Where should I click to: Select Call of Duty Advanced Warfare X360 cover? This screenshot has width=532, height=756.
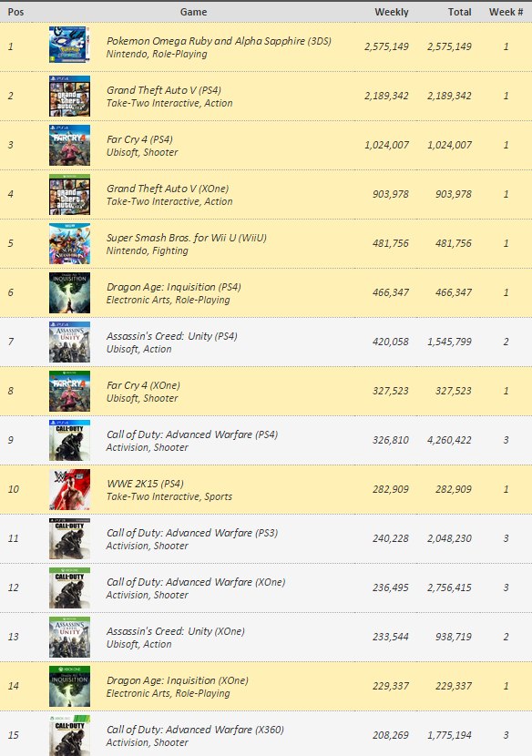69,735
